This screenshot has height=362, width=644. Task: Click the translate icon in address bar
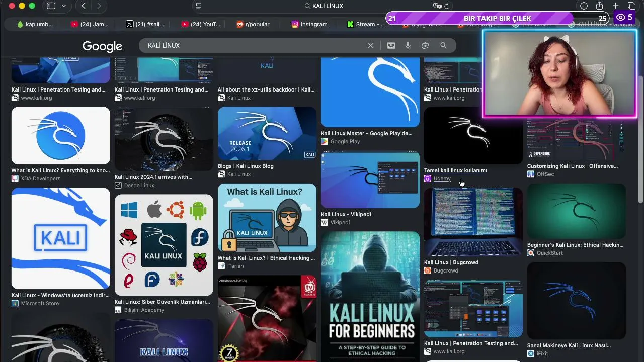pyautogui.click(x=437, y=6)
